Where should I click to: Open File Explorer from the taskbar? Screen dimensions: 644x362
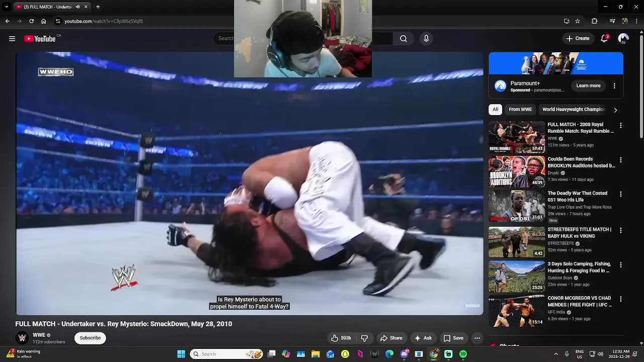[x=315, y=354]
